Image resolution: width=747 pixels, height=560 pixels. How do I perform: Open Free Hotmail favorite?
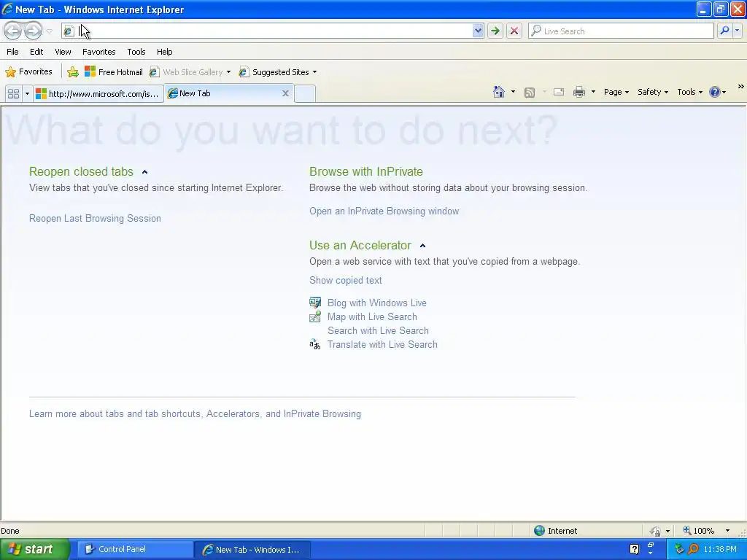tap(113, 72)
